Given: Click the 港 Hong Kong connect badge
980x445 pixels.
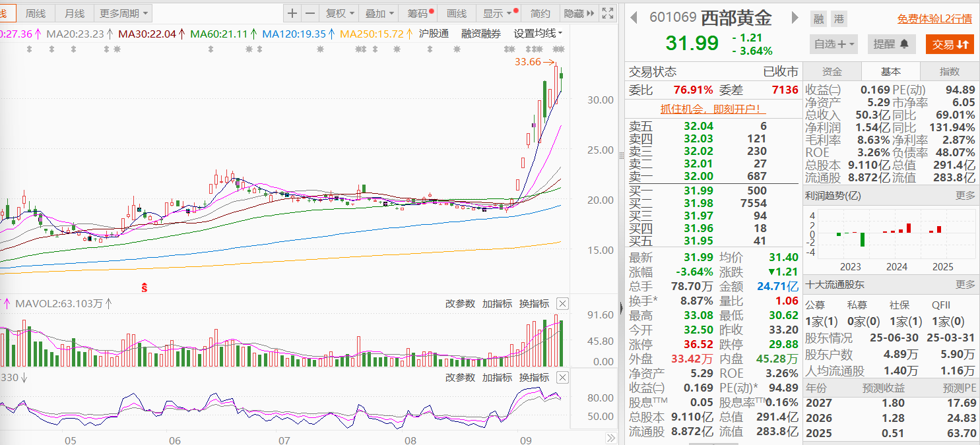Looking at the screenshot, I should 838,18.
